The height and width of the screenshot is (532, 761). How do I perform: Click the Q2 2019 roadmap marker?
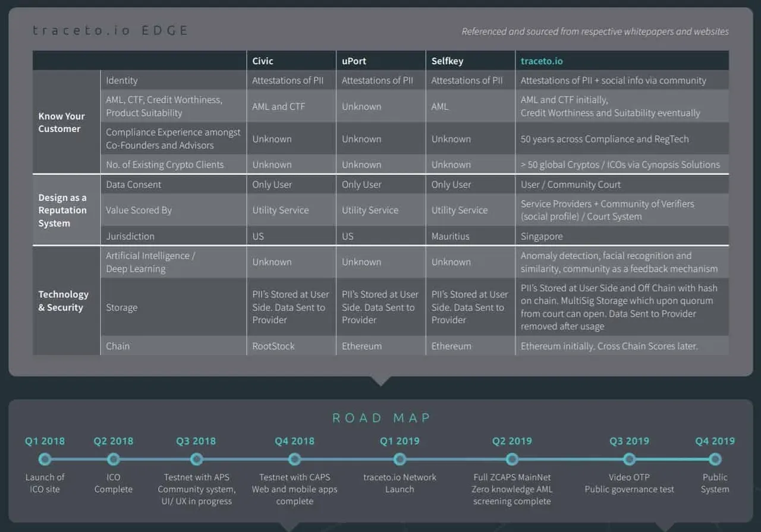click(512, 459)
